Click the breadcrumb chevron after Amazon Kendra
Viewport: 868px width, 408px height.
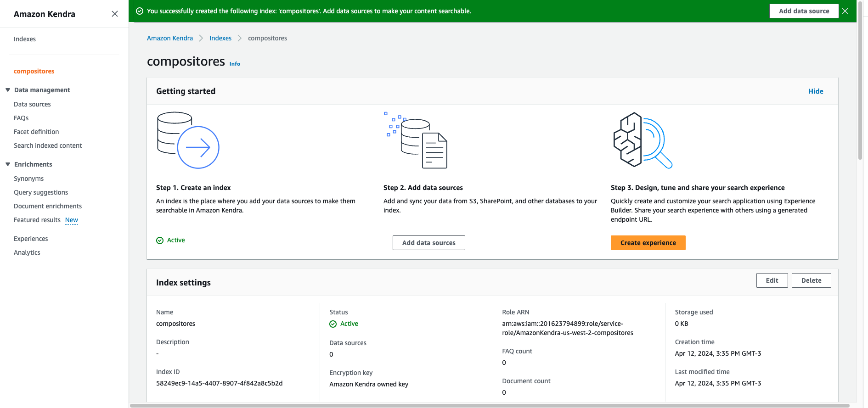pos(201,38)
